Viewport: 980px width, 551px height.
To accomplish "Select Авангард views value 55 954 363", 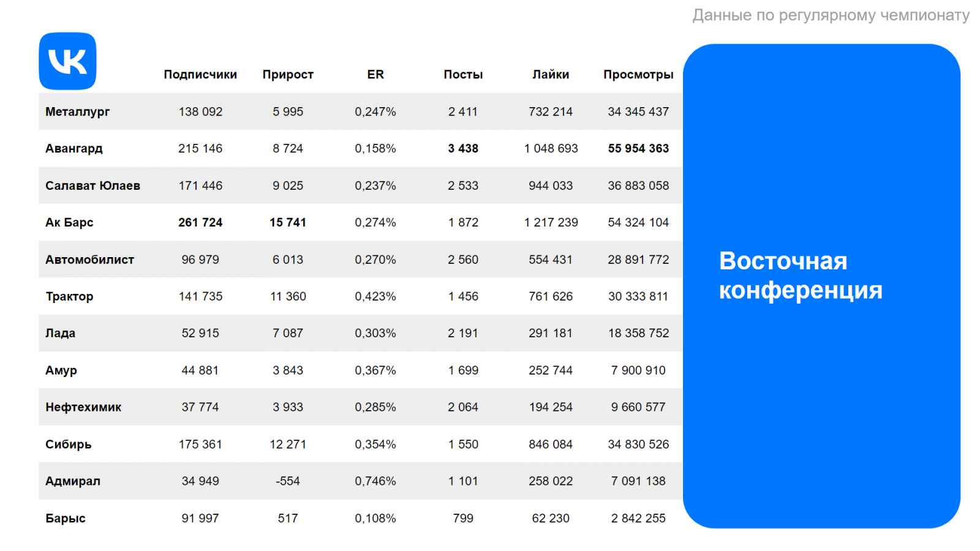I will click(638, 149).
